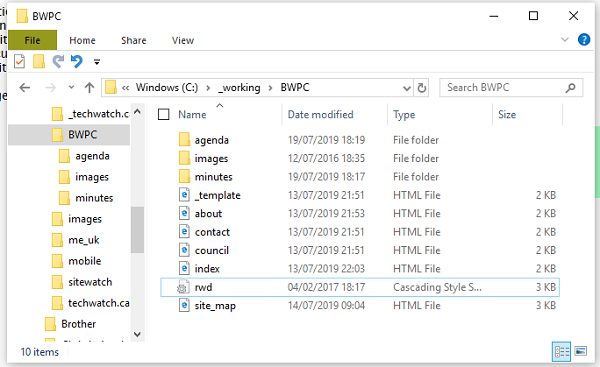Select the index HTML file

(207, 269)
